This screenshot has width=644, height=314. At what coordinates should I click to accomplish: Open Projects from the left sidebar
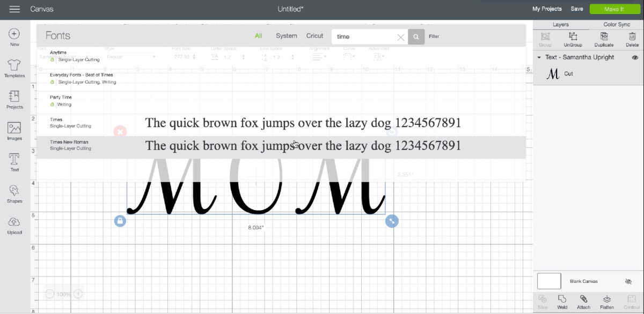coord(14,100)
